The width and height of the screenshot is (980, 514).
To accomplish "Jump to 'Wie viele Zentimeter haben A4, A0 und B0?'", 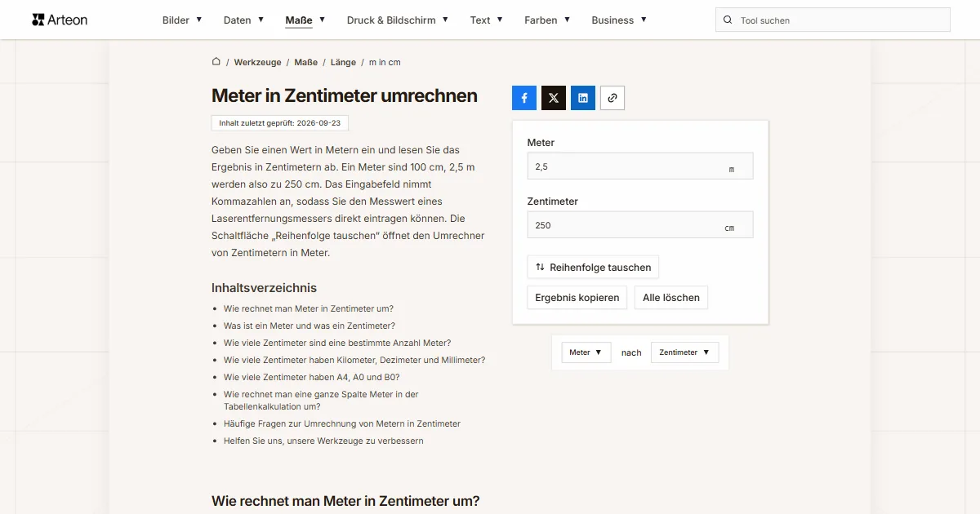I will click(312, 377).
